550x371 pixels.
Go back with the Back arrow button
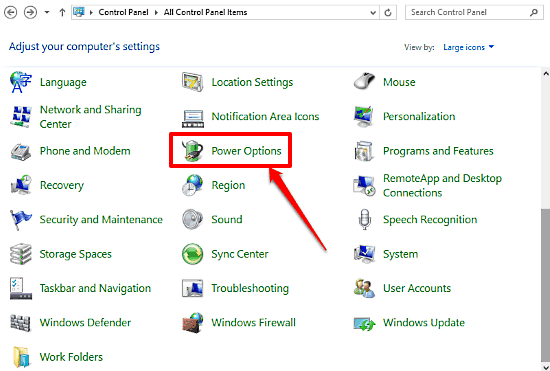pos(11,13)
